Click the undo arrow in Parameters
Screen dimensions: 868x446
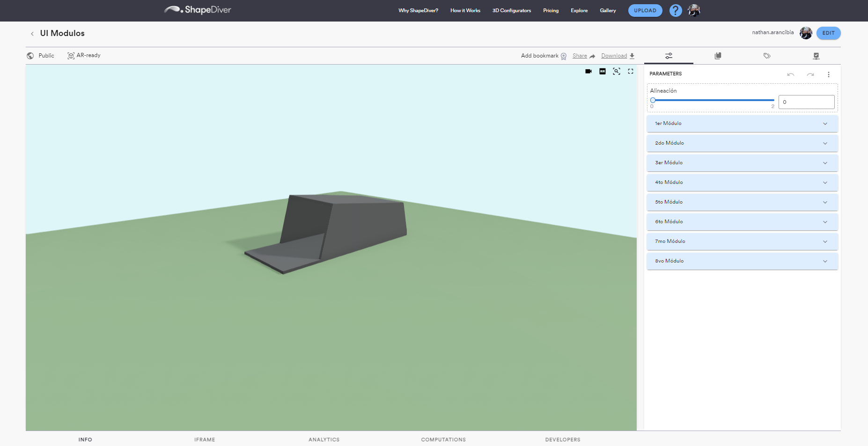click(791, 74)
